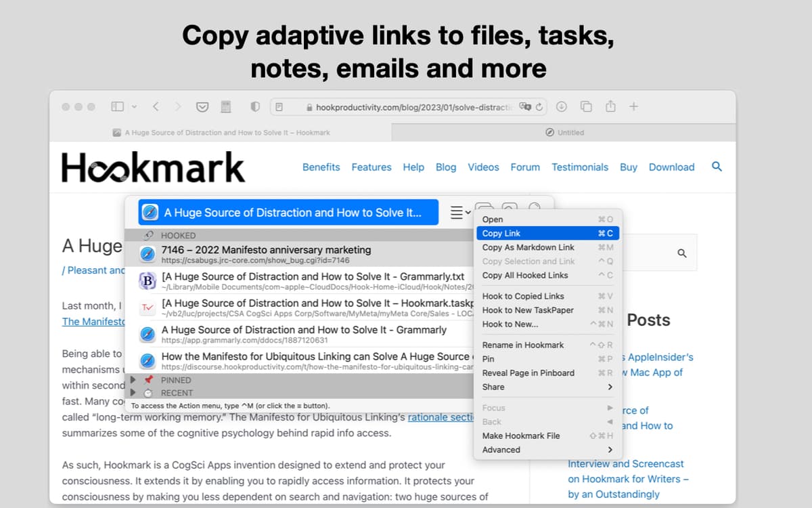
Task: Click the website search magnifier icon
Action: tap(717, 167)
